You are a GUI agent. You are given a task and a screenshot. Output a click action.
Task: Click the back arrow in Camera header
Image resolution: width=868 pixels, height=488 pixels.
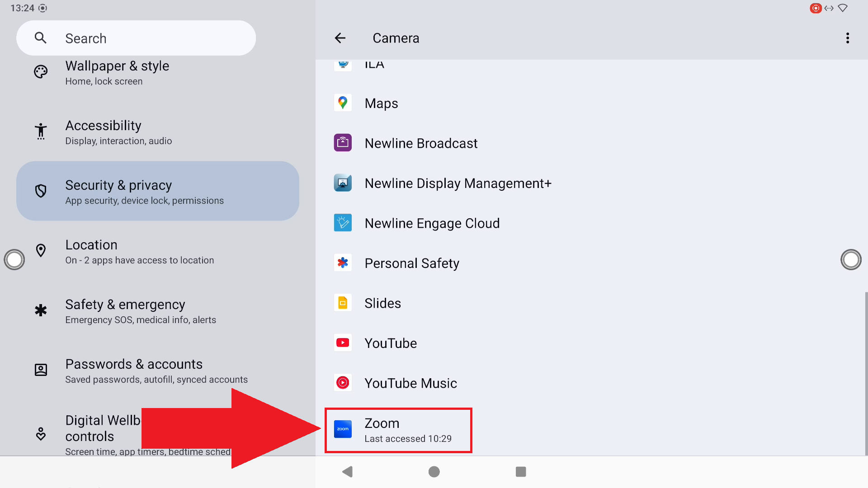coord(340,38)
